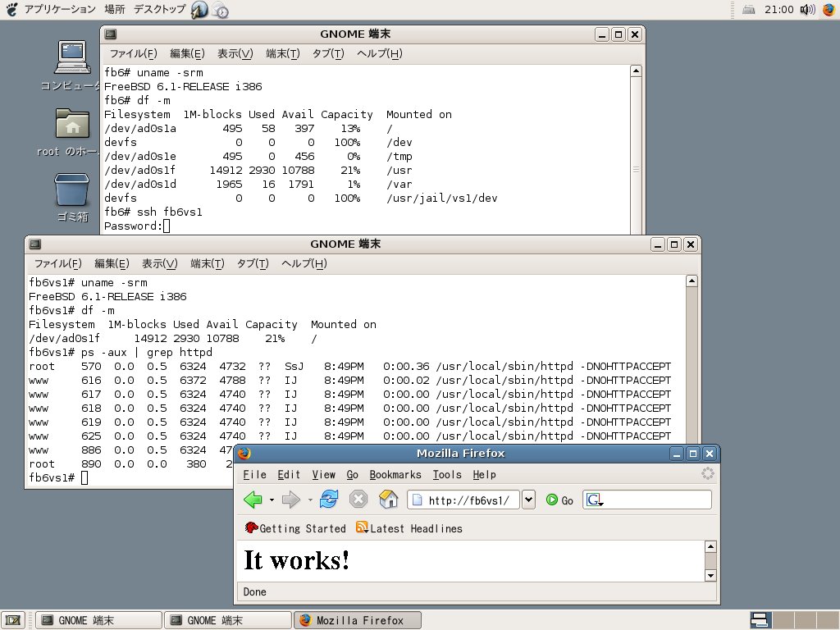Open Firefox Tools menu
The height and width of the screenshot is (630, 840).
pyautogui.click(x=447, y=475)
